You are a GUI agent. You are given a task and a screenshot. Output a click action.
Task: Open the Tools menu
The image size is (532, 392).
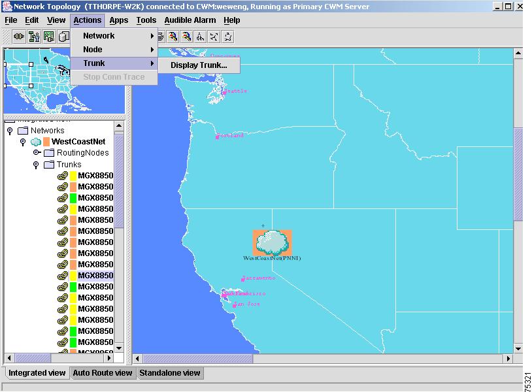[x=146, y=20]
